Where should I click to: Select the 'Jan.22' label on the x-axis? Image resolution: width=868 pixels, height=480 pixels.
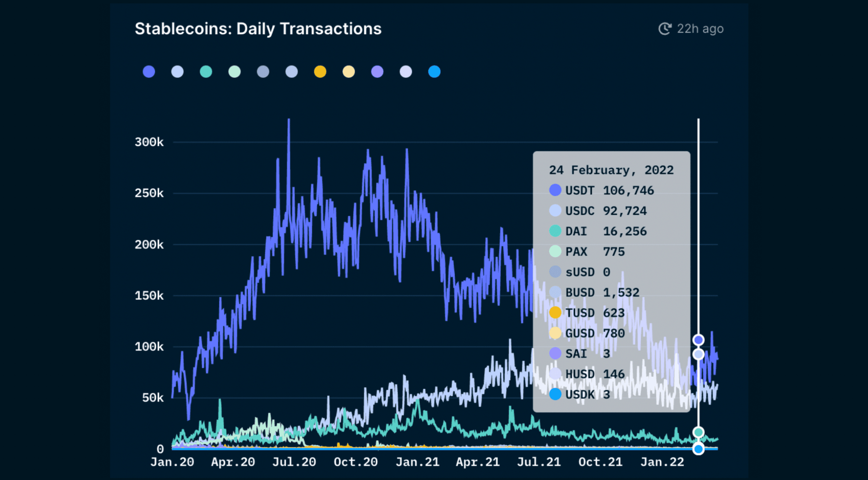click(x=662, y=462)
